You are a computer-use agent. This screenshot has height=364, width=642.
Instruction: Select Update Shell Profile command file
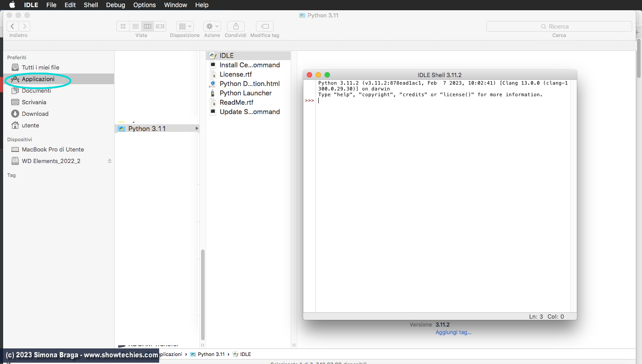coord(248,112)
